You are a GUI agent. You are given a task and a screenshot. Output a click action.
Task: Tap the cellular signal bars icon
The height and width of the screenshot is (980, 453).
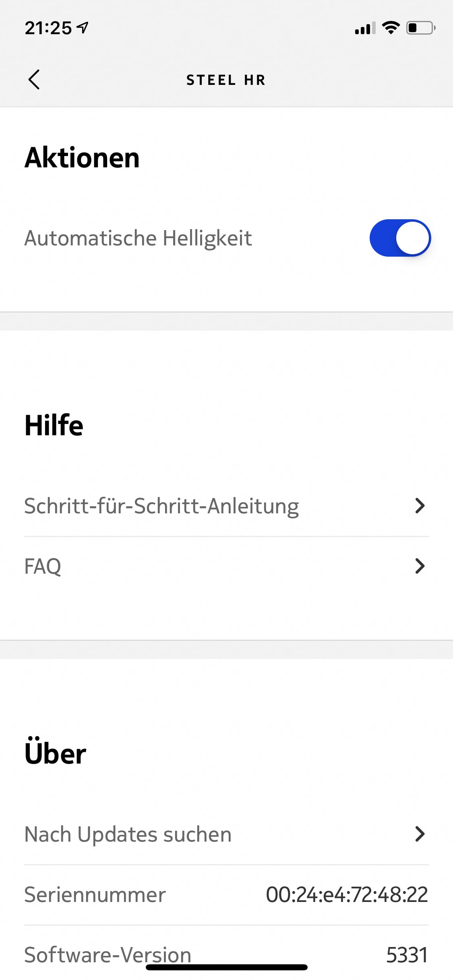click(x=365, y=28)
